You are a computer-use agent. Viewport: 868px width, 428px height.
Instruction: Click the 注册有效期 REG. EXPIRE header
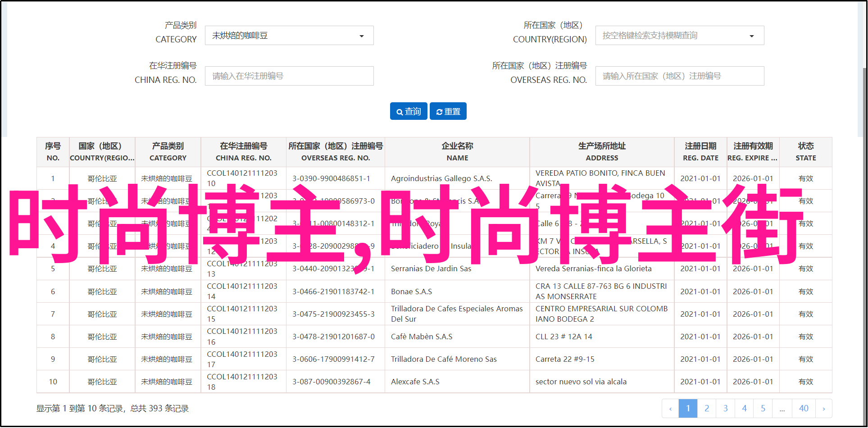click(753, 152)
